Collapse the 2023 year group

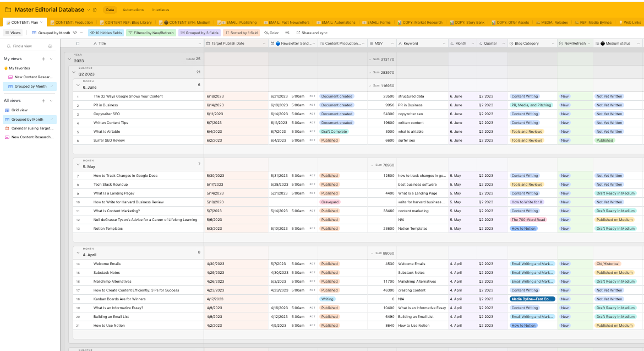click(x=69, y=58)
